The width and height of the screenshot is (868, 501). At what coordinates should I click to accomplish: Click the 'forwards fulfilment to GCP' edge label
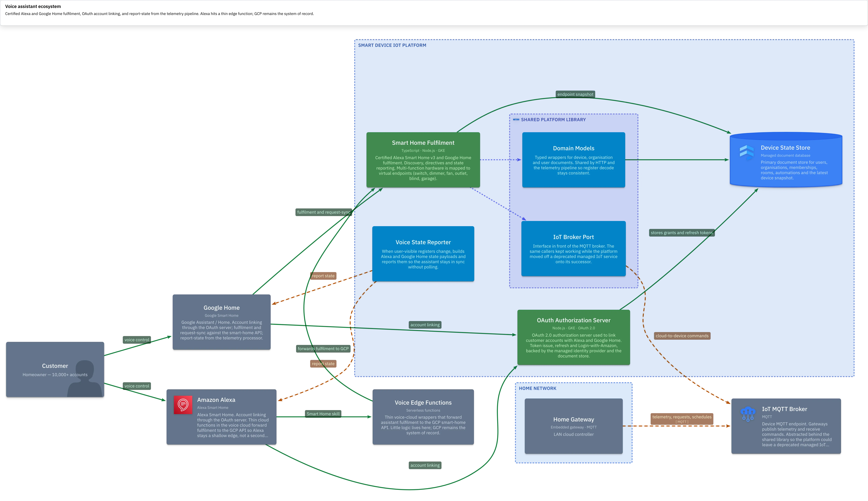[323, 349]
